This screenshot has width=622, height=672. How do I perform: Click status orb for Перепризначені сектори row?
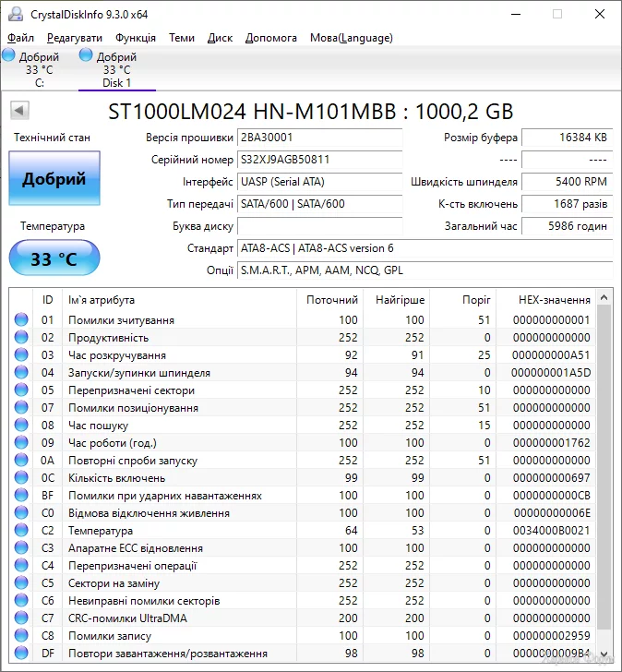21,390
